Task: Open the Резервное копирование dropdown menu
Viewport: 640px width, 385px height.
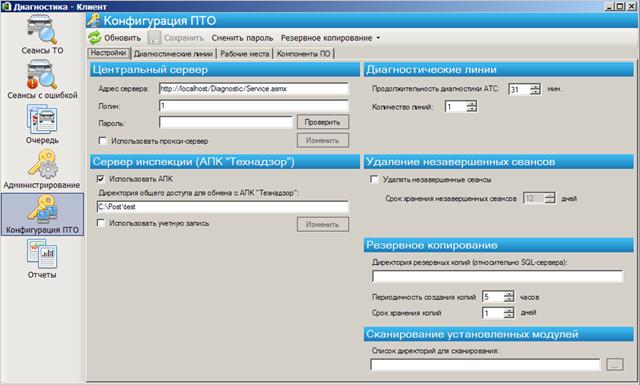Action: click(x=330, y=38)
